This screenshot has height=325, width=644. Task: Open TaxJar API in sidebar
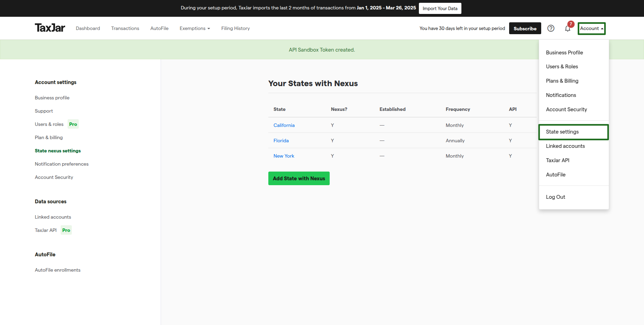[46, 230]
